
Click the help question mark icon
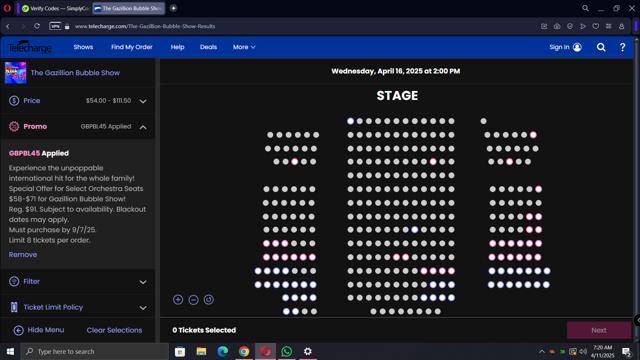[x=622, y=47]
